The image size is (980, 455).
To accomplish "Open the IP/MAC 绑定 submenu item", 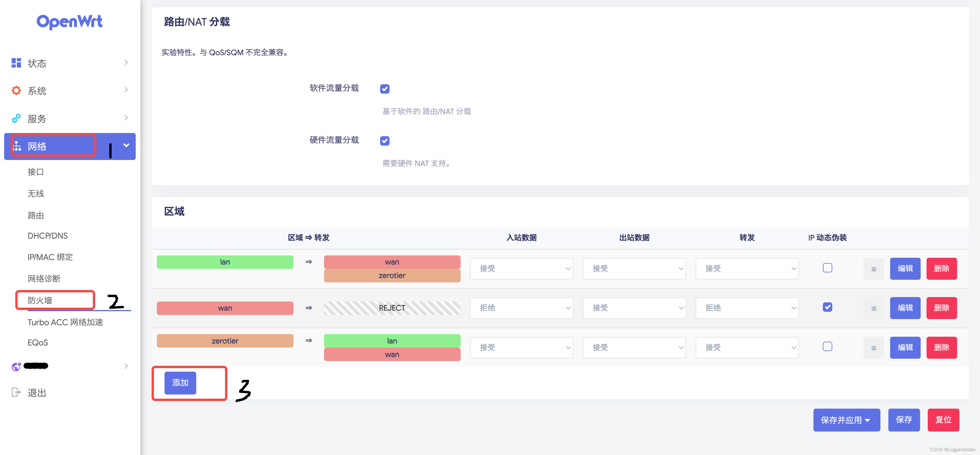I will click(50, 257).
